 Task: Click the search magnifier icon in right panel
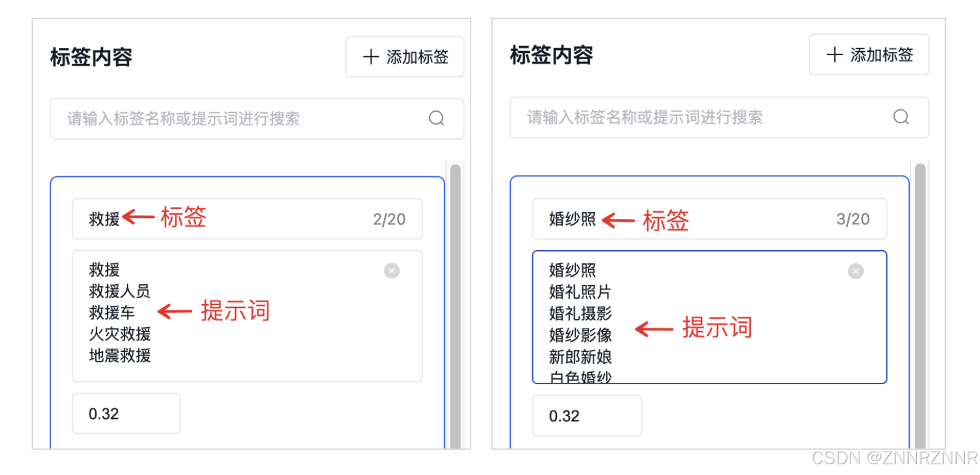coord(901,117)
